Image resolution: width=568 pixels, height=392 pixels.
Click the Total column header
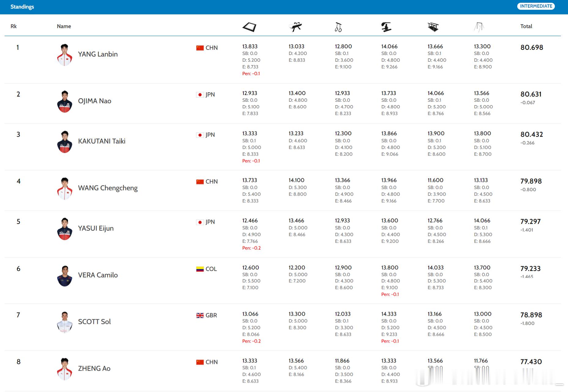tap(526, 26)
